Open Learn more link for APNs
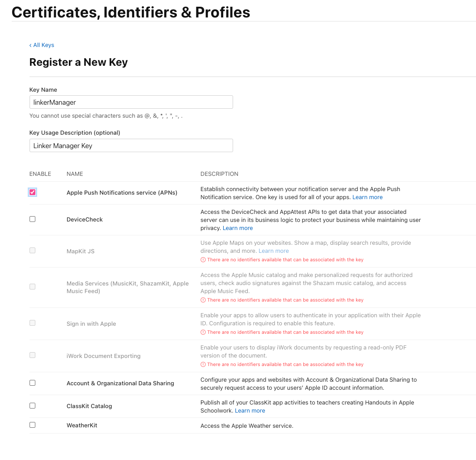Viewport: 476px width, 460px height. coord(367,197)
